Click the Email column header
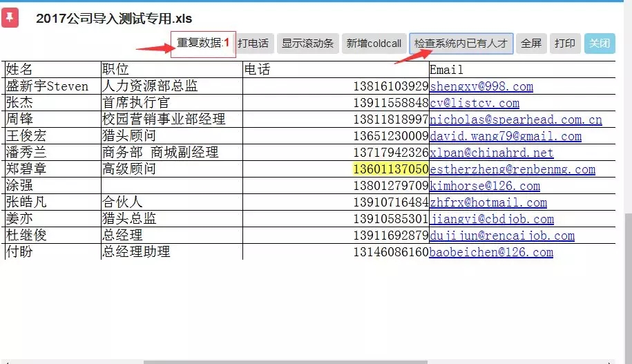 click(x=522, y=70)
